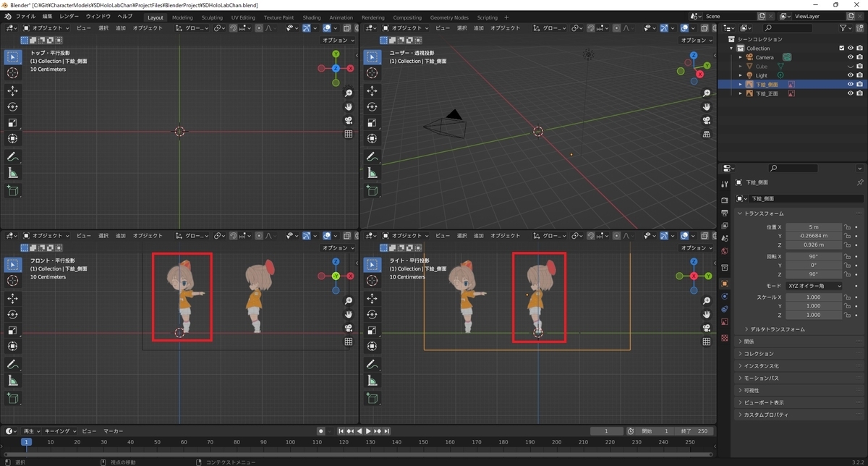Viewport: 868px width, 466px height.
Task: Expand the Light tree item
Action: (x=741, y=75)
